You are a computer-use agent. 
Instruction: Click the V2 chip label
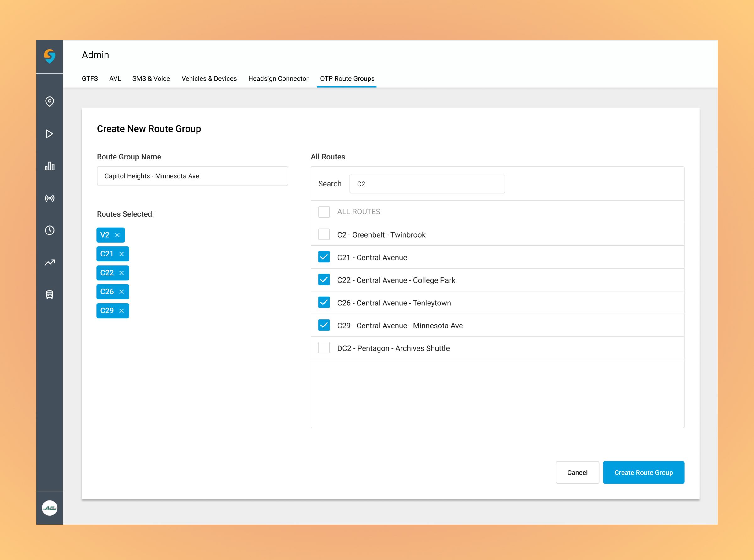[x=105, y=235]
